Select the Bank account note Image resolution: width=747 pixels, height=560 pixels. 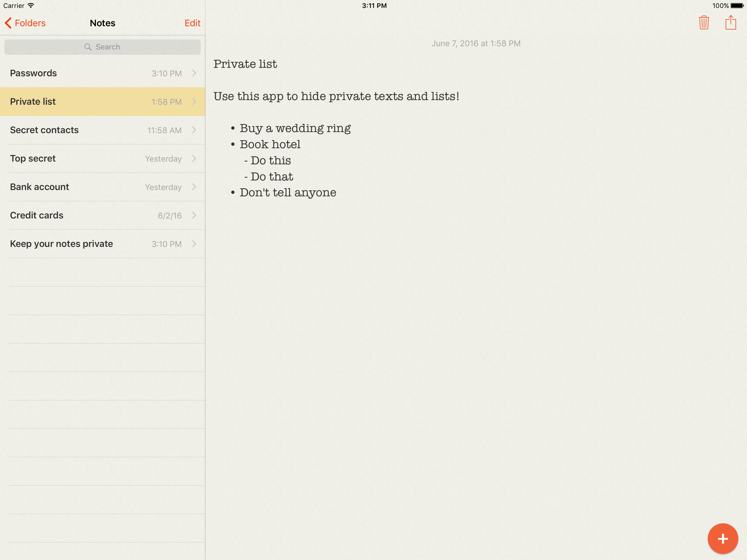click(x=39, y=187)
